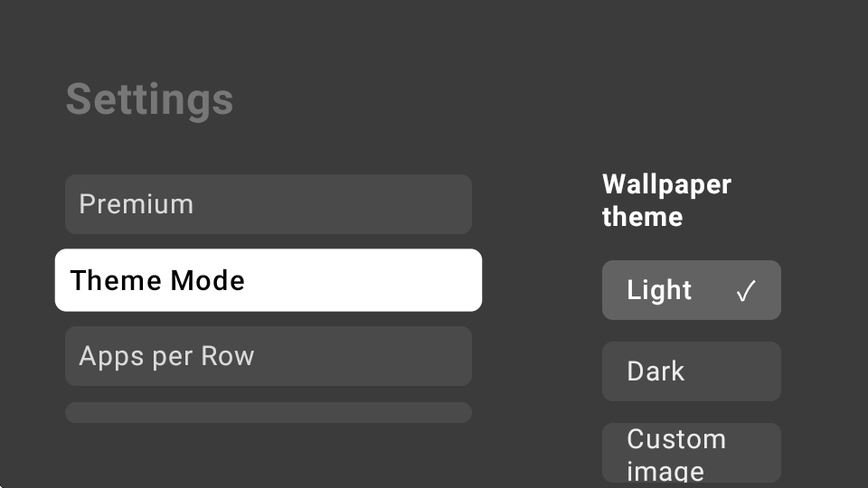
Task: Open the Premium settings entry
Action: pos(269,204)
